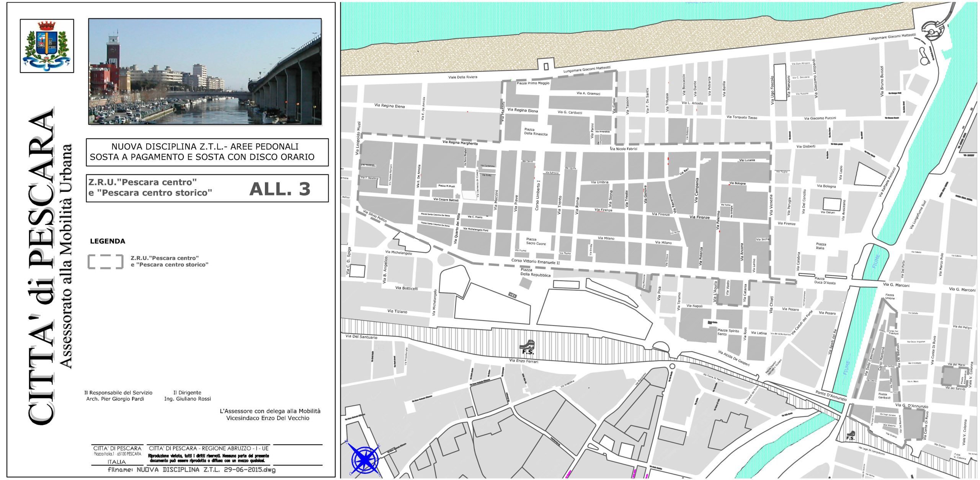Viewport: 980px width, 480px height.
Task: Click the ALL. 3 heading text
Action: click(x=280, y=189)
